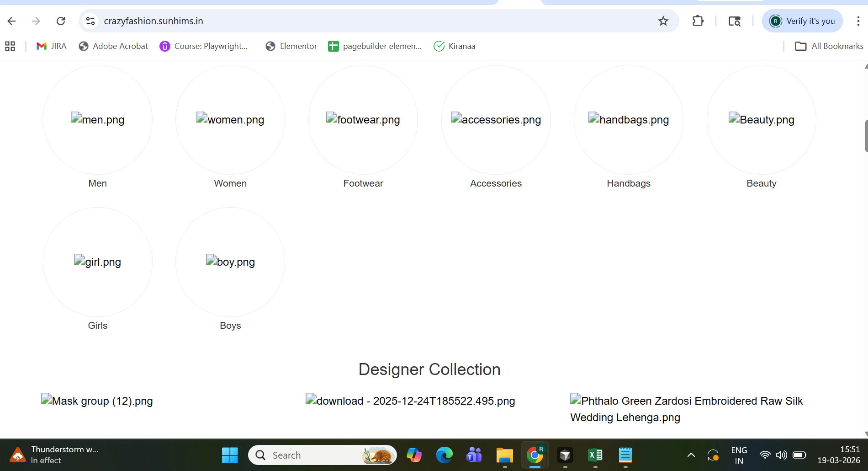Select the Beauty.png category image

click(762, 119)
